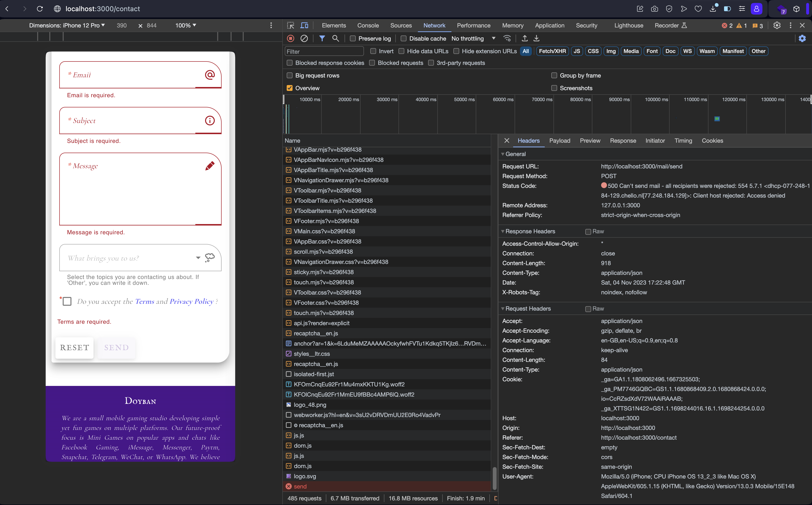
Task: Accept the Terms checkbox on the form
Action: (x=67, y=301)
